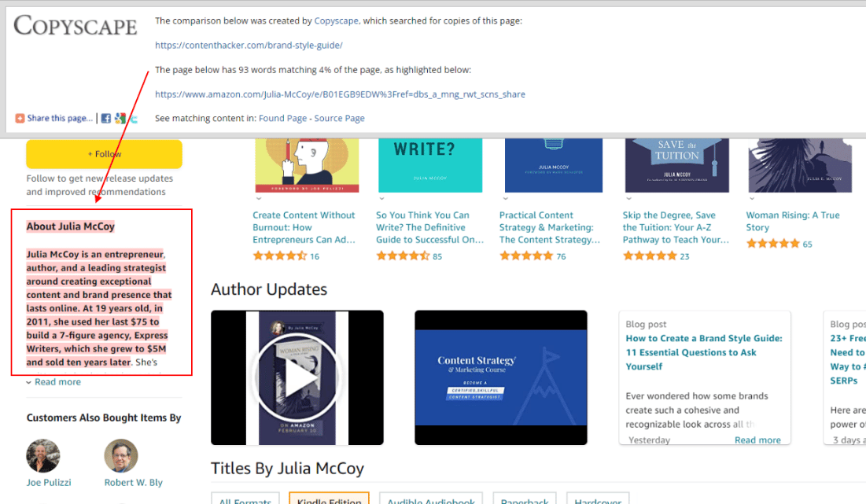Click the Titles By Julia McCoy heading
The image size is (866, 504).
point(287,469)
